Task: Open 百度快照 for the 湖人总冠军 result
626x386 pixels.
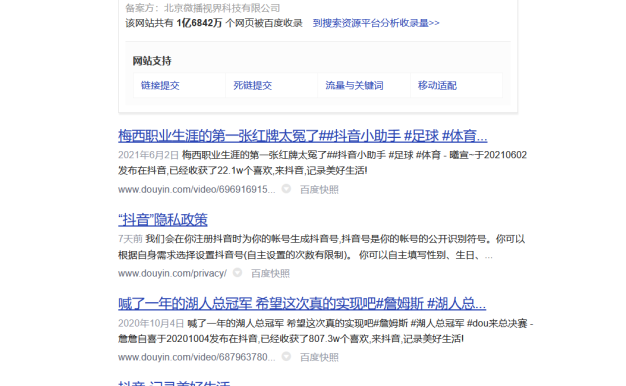Action: (319, 357)
